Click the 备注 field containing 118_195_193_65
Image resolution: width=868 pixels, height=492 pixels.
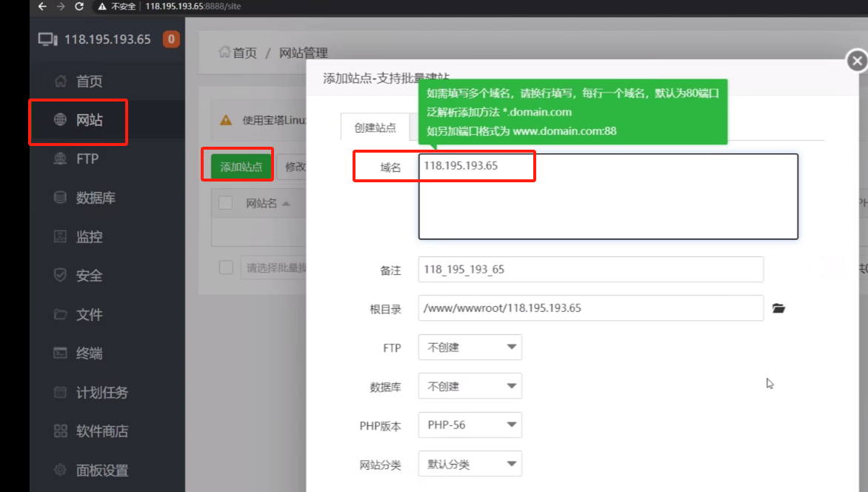pos(591,269)
